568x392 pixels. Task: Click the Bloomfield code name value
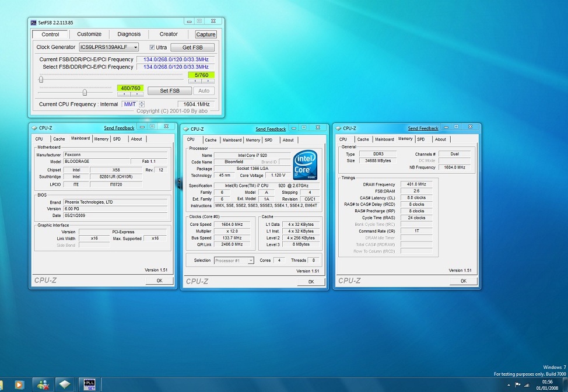tap(234, 162)
